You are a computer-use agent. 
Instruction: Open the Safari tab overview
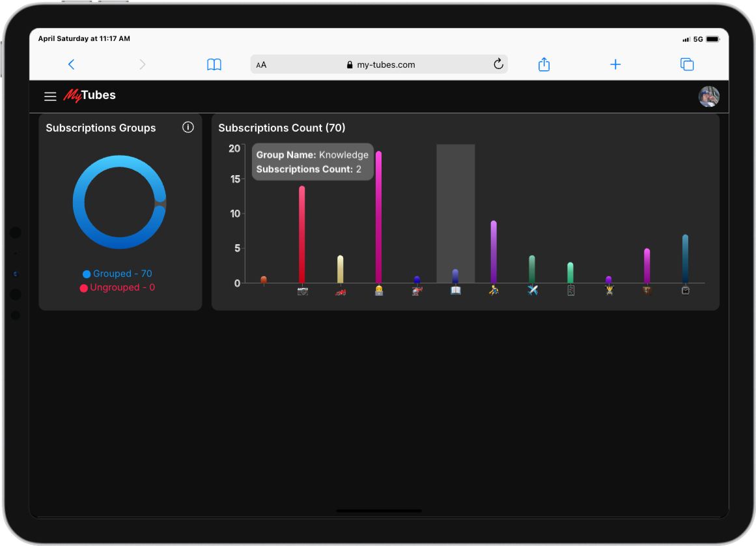coord(686,64)
